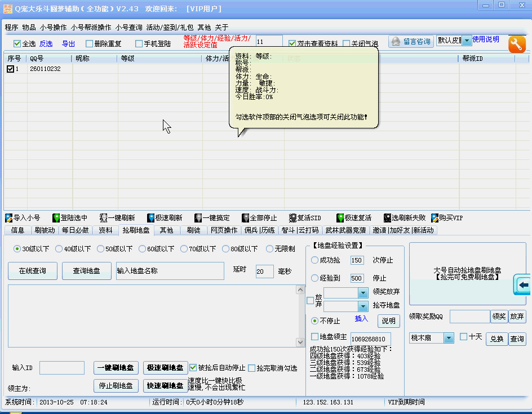Viewport: 532px width, 414px height.
Task: Enable the 关闭气泡 checkbox
Action: [346, 43]
